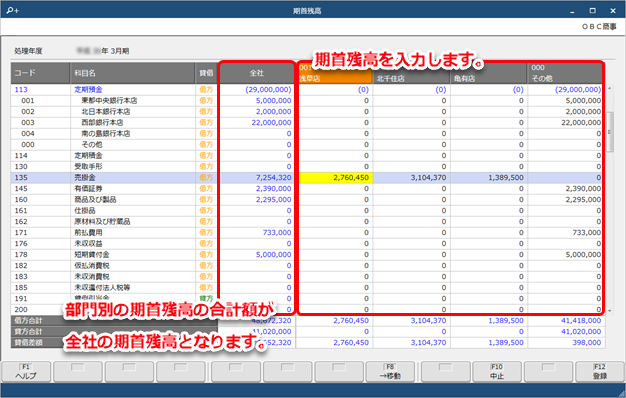Click the F12 登録 register button
Viewport: 626px width, 398px height.
600,372
